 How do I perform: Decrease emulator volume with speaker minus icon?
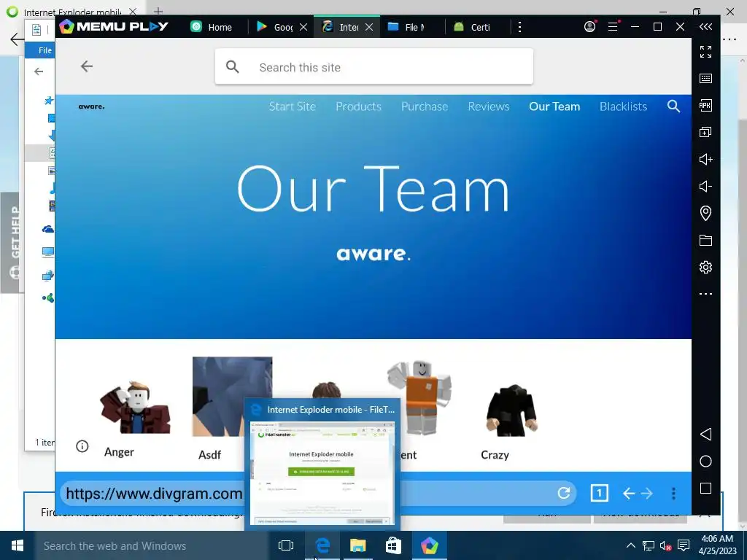pyautogui.click(x=705, y=186)
